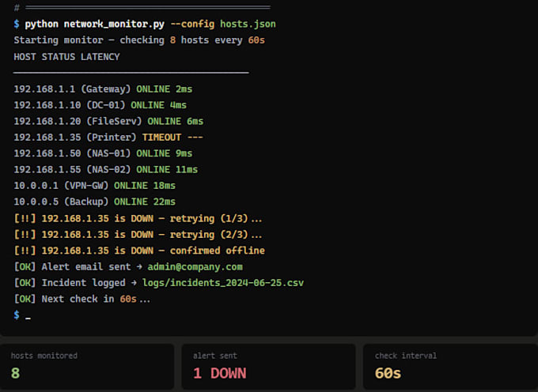Viewport: 538px width, 392px height.
Task: Select the 'retrying (1/3)' warning line
Action: [x=138, y=218]
